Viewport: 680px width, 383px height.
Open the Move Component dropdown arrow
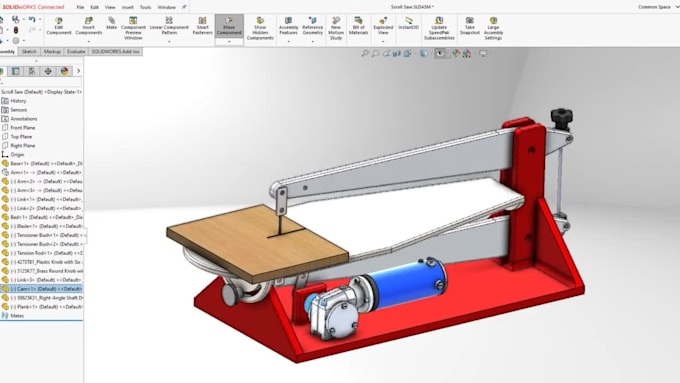229,42
